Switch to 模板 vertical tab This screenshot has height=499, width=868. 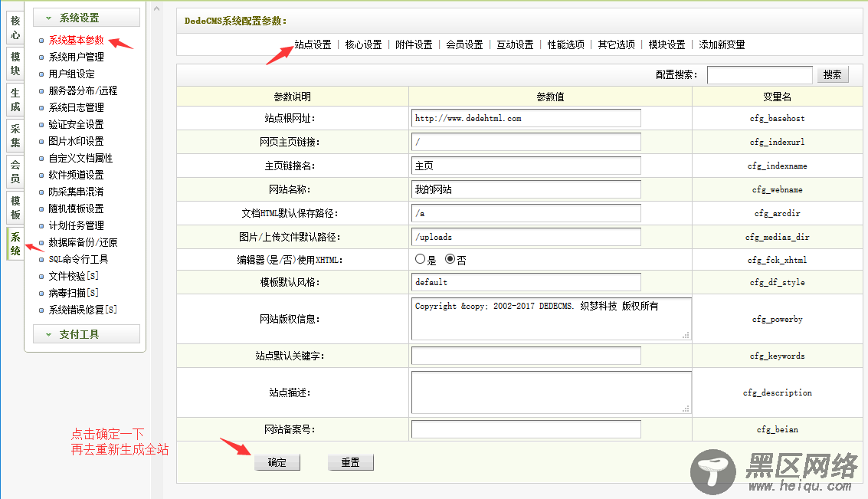click(x=15, y=208)
